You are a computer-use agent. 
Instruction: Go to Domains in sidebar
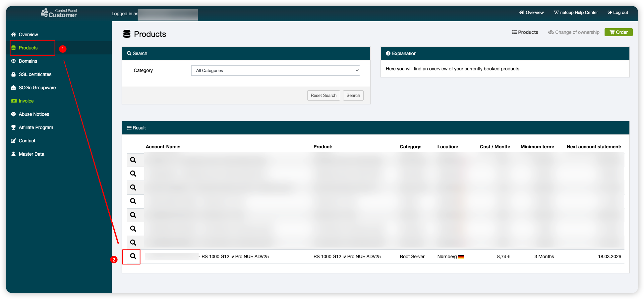pyautogui.click(x=28, y=61)
